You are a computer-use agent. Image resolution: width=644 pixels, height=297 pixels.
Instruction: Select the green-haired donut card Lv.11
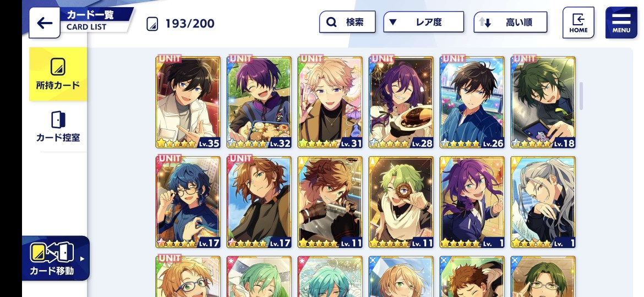coord(401,202)
